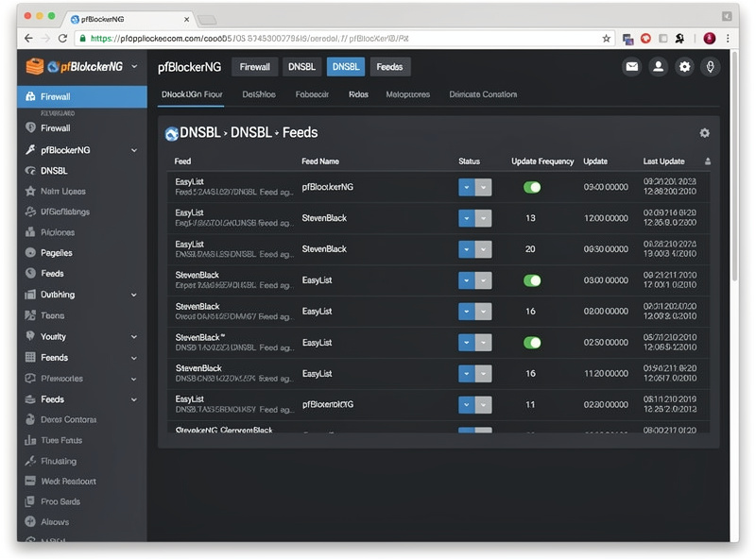Click the Teons sidebar icon
Screen dimensions: 756x559
pyautogui.click(x=30, y=315)
